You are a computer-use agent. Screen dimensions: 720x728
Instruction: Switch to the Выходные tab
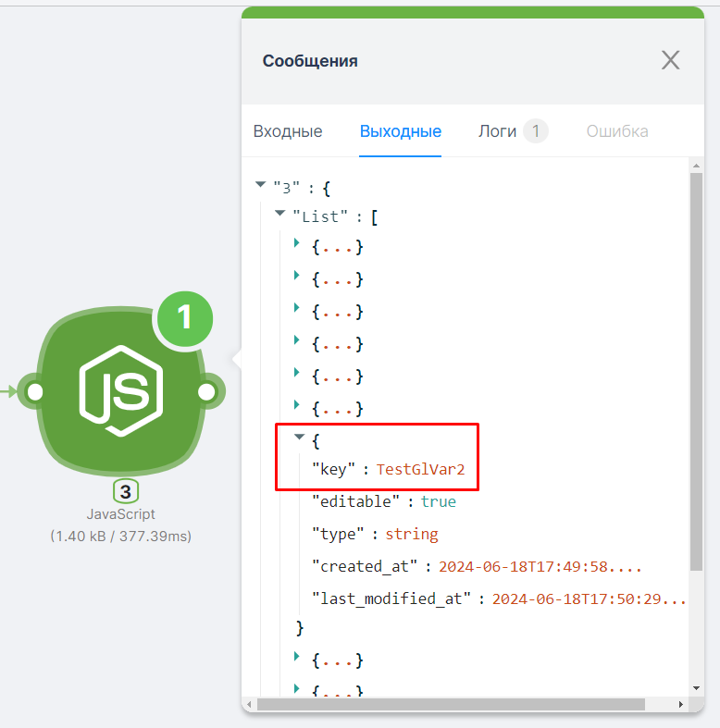tap(401, 131)
